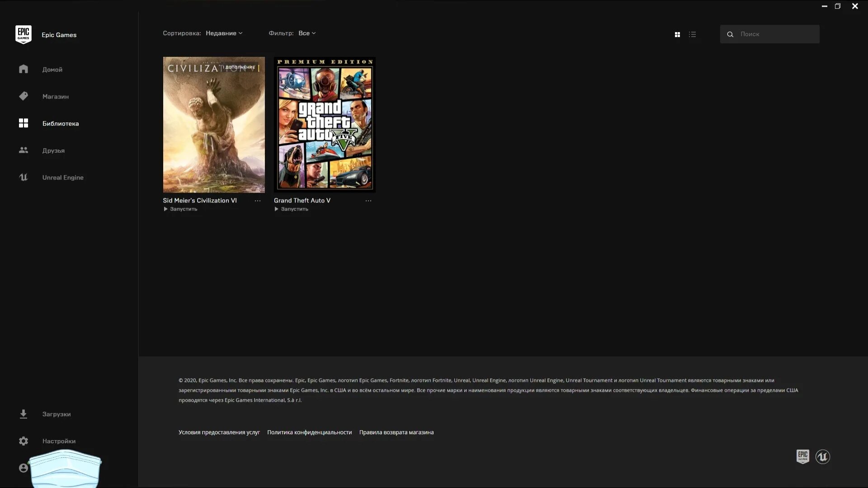Click the 1 дополнение badge on Civilization

pos(240,67)
